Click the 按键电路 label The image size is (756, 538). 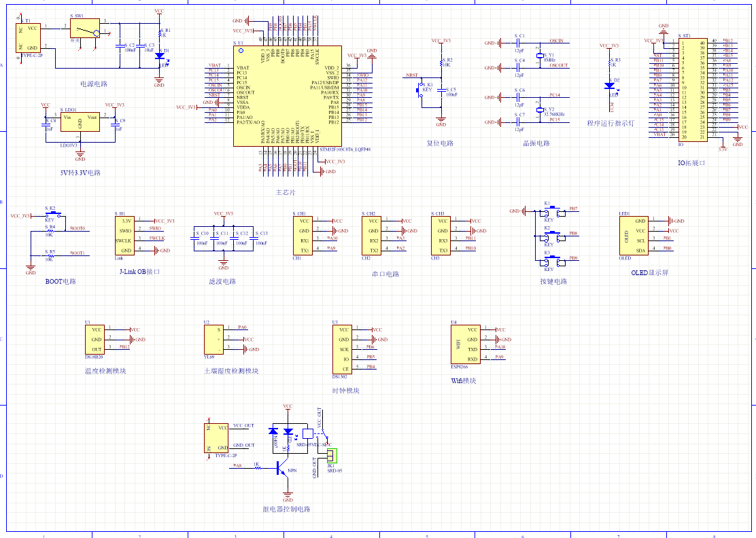[553, 281]
